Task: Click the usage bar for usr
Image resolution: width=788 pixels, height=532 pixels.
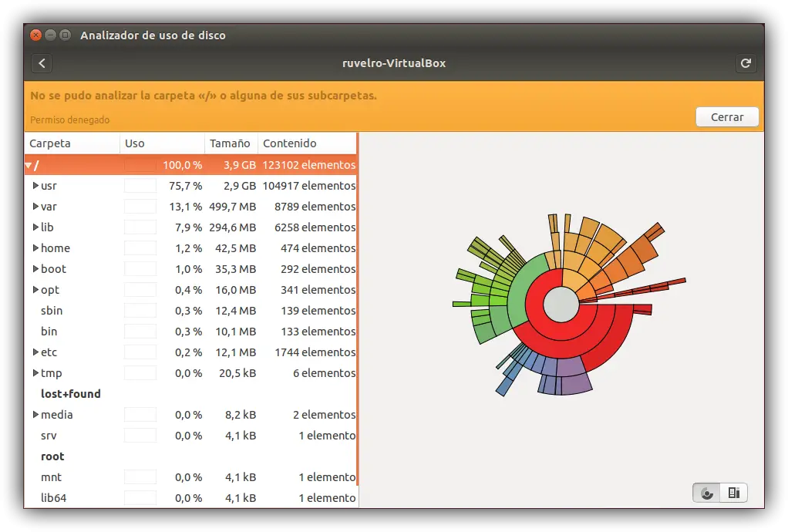Action: (140, 185)
